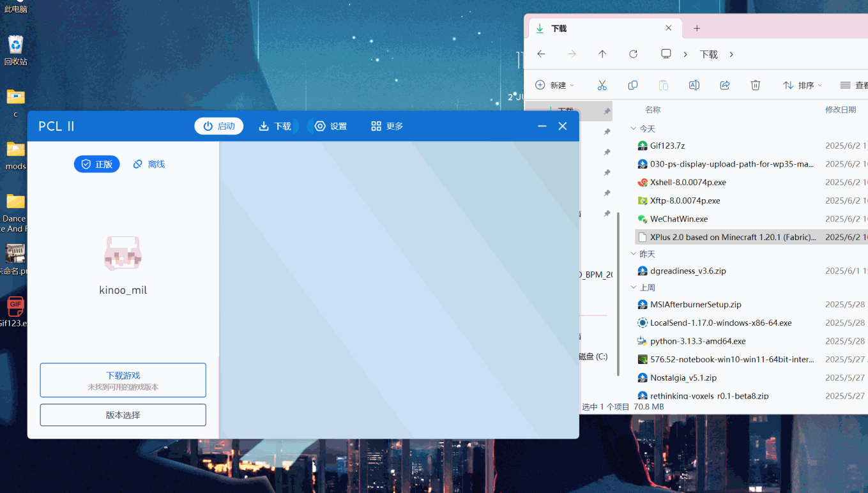This screenshot has width=868, height=493.
Task: Open the 查看 view menu in Explorer
Action: [x=854, y=85]
